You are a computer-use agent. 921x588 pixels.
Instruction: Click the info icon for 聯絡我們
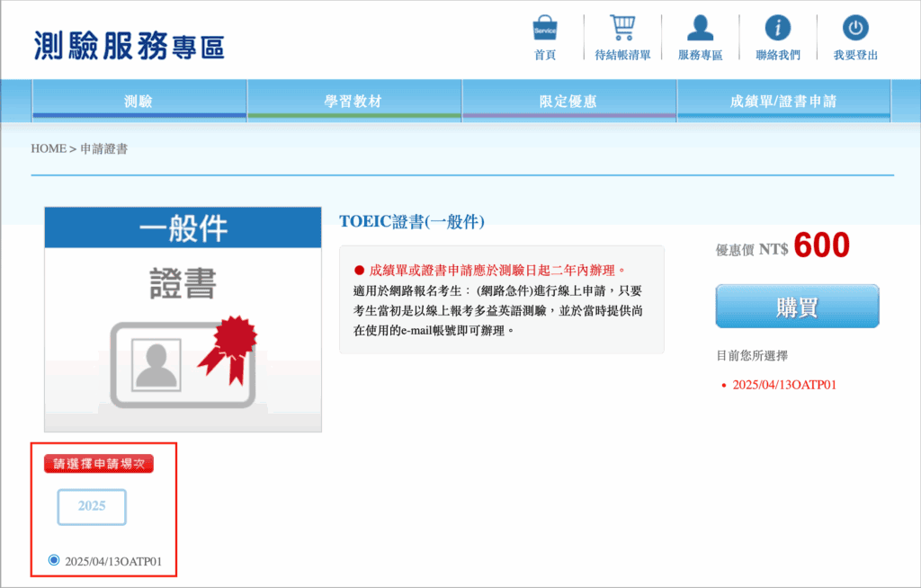[777, 28]
